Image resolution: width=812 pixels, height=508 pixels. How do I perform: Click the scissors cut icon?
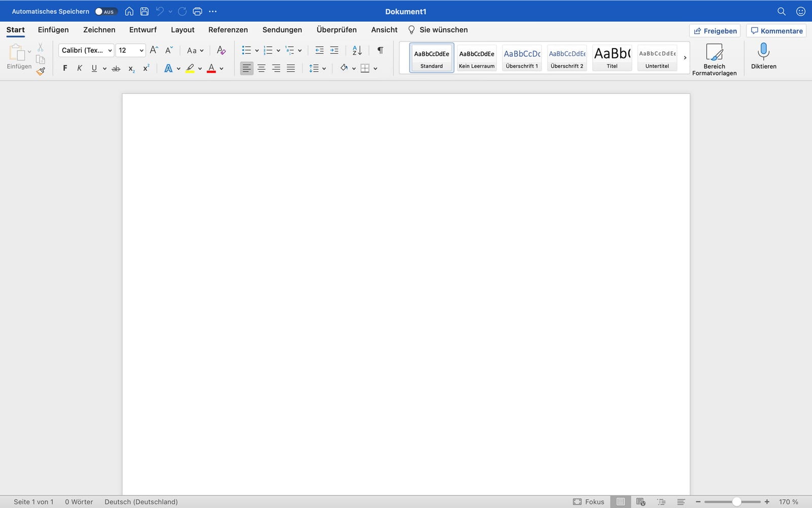coord(41,47)
